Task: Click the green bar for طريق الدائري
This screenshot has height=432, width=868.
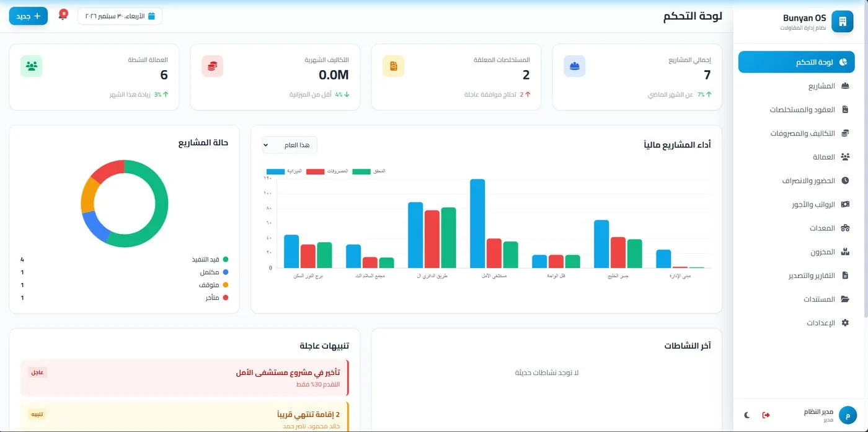Action: 448,238
